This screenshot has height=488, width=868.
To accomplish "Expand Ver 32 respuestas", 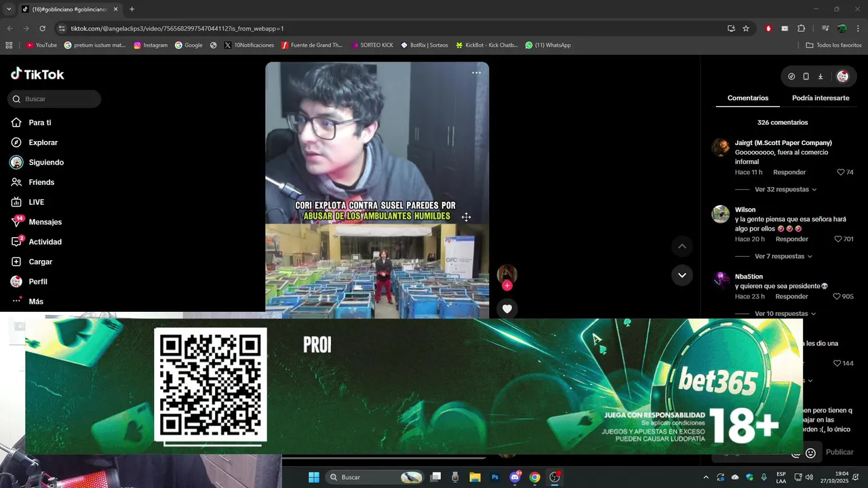I will [x=785, y=190].
